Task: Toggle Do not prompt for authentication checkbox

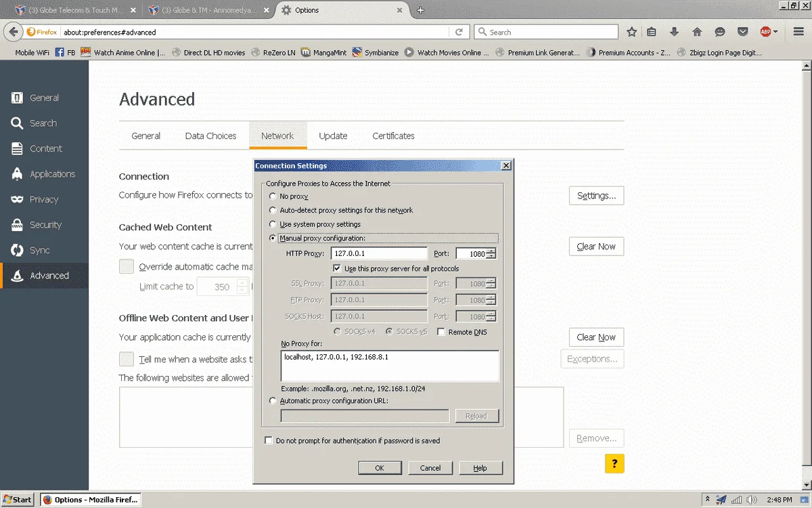Action: click(x=269, y=441)
